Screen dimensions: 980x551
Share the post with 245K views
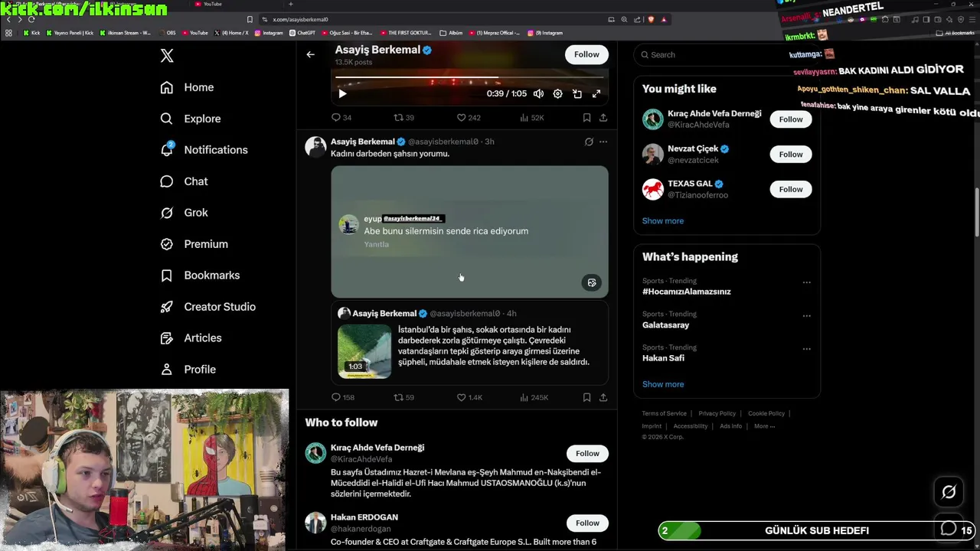[x=603, y=397]
